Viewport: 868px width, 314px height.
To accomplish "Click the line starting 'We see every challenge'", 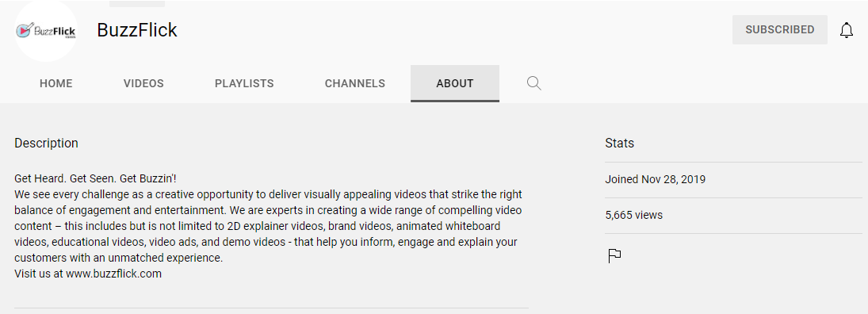I will click(269, 195).
